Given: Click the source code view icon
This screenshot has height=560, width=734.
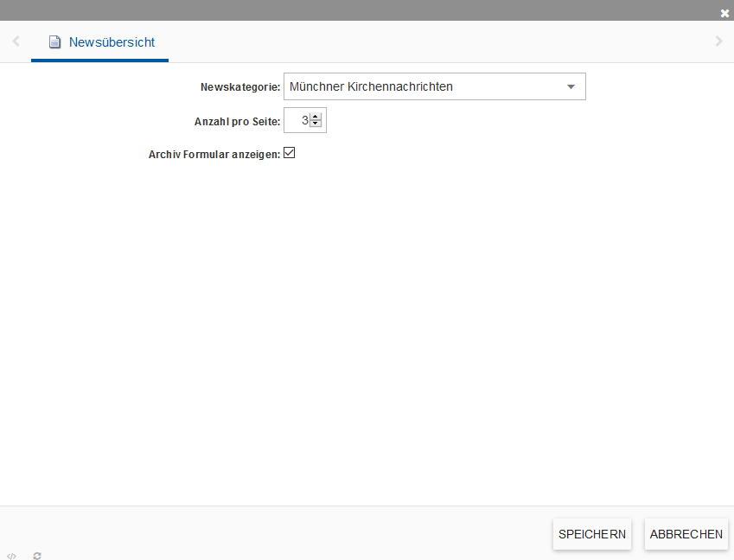Looking at the screenshot, I should [x=11, y=556].
